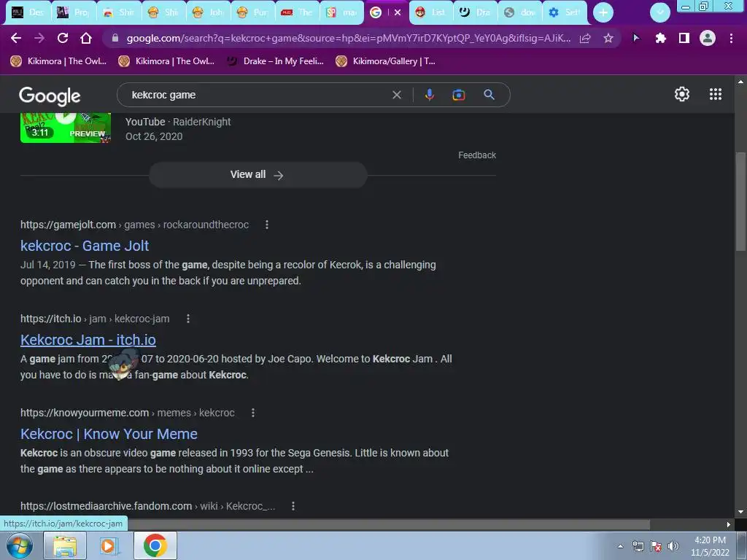Click the browser forward arrow

[39, 38]
